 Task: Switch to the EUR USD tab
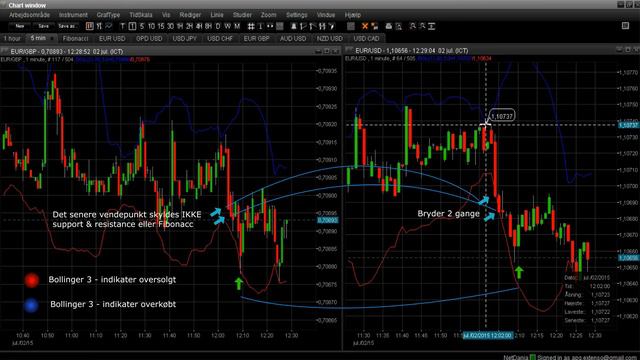112,38
